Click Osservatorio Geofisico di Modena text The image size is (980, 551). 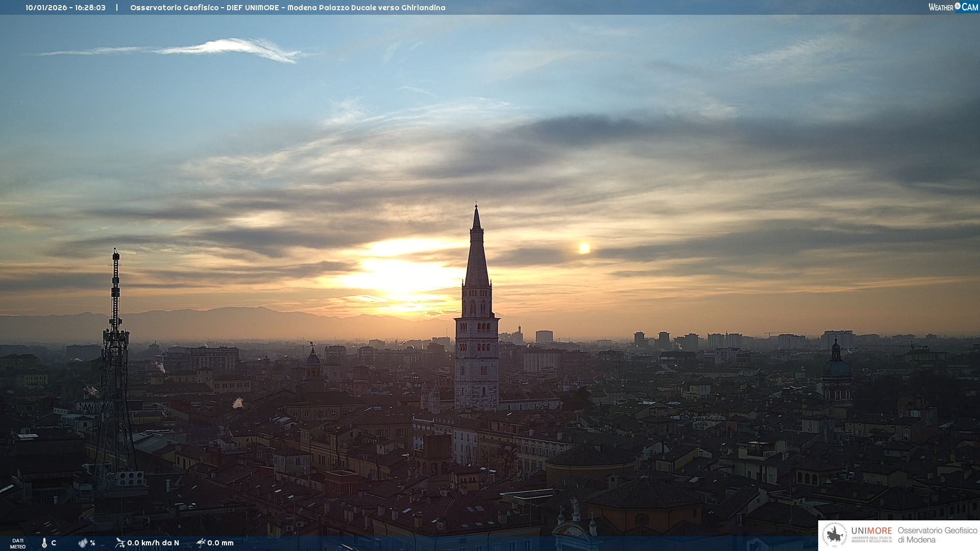937,535
